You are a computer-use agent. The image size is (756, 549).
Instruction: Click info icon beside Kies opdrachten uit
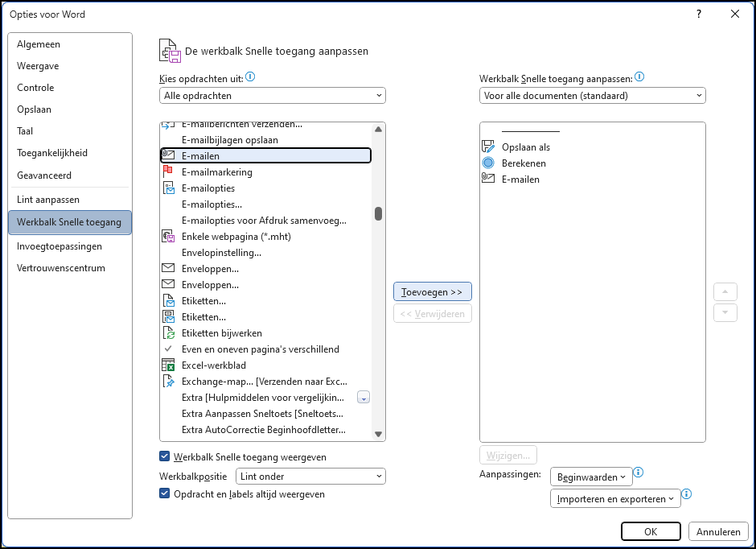pyautogui.click(x=250, y=76)
